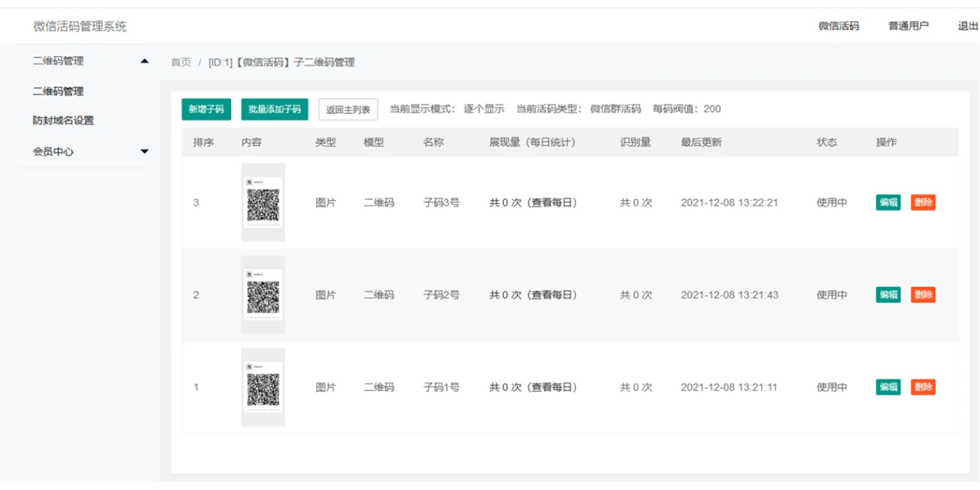980x490 pixels.
Task: Open 普通用户 account menu
Action: coord(909,25)
